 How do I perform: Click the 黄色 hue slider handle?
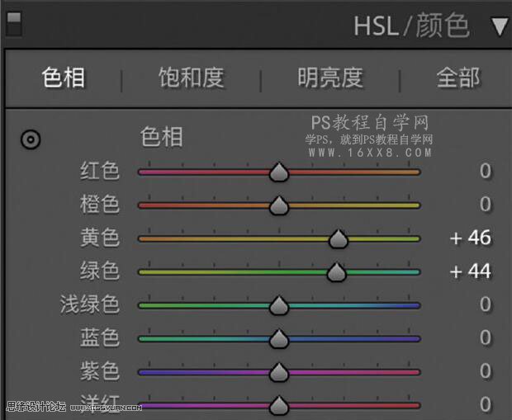(338, 239)
